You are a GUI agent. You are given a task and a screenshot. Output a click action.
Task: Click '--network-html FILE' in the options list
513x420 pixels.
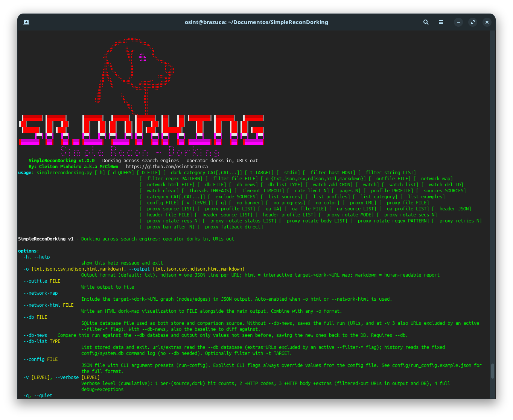coord(49,305)
